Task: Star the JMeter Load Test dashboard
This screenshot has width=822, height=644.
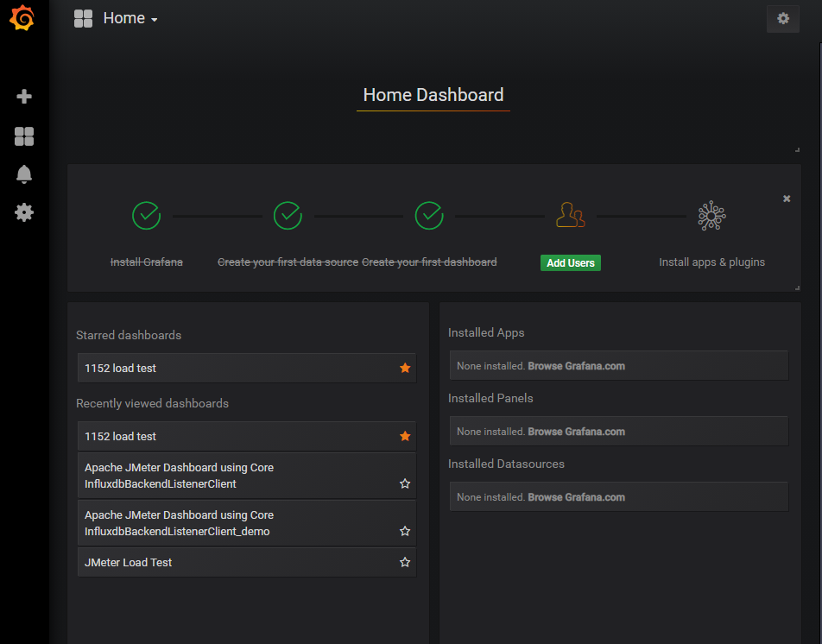Action: (405, 563)
